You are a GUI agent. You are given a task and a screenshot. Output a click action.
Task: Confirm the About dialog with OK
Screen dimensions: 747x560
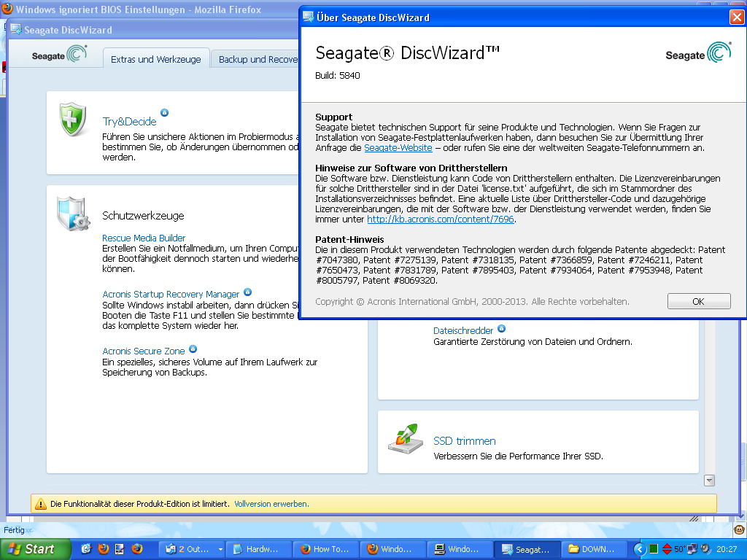click(699, 301)
